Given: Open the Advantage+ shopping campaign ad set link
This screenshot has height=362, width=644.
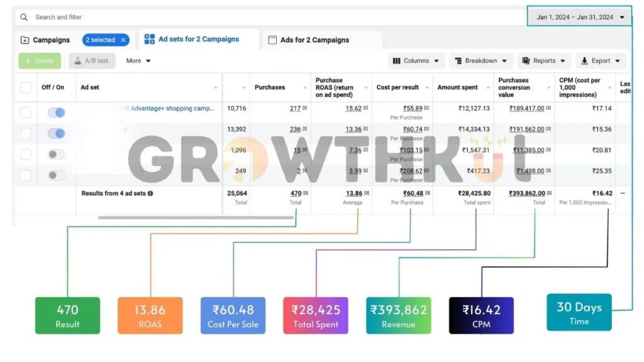Looking at the screenshot, I should click(170, 109).
